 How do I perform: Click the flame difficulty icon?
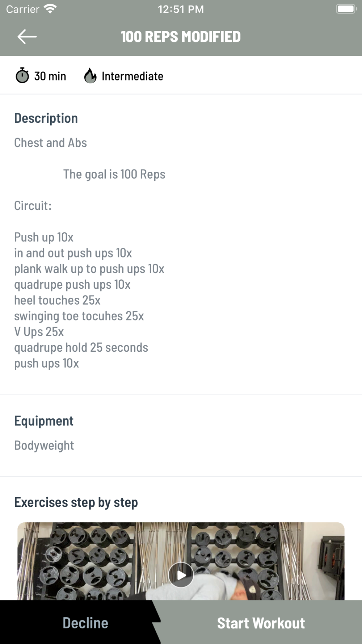(90, 76)
